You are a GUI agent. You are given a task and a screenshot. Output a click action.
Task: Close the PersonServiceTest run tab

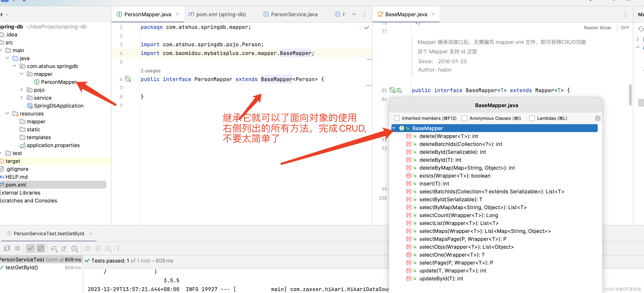91,233
